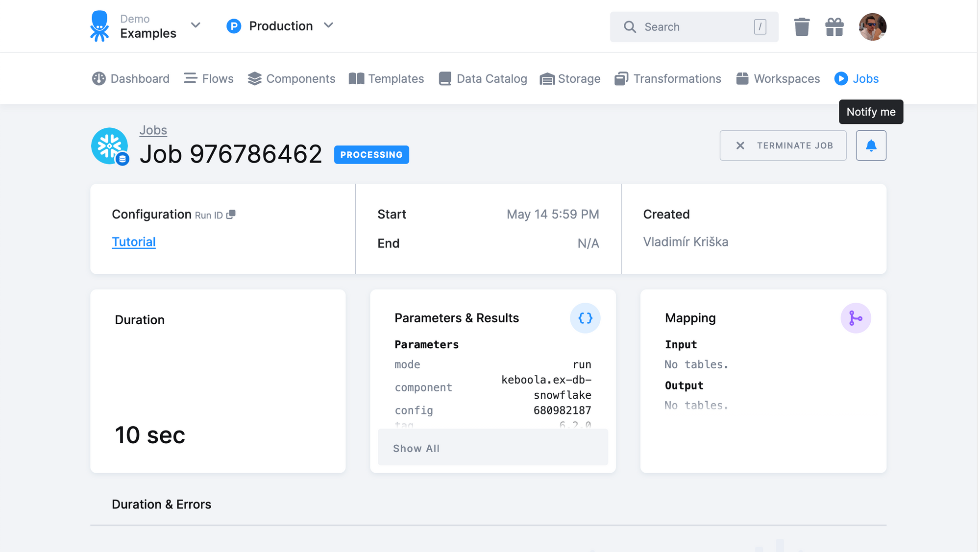Copy the Run ID with the copy icon
The width and height of the screenshot is (980, 552).
[231, 215]
